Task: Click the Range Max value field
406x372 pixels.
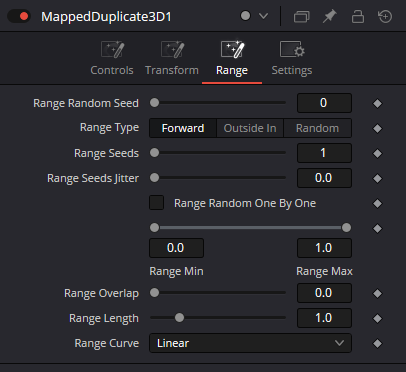Action: [x=324, y=248]
